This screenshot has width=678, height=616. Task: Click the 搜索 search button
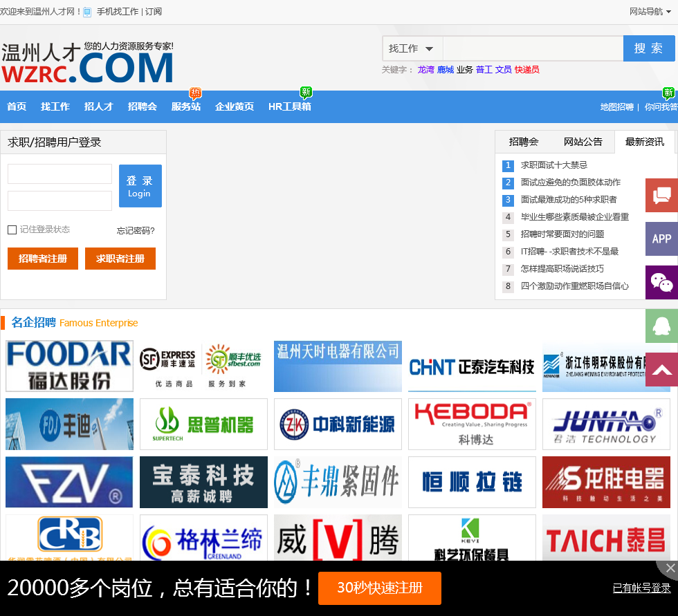[x=649, y=48]
